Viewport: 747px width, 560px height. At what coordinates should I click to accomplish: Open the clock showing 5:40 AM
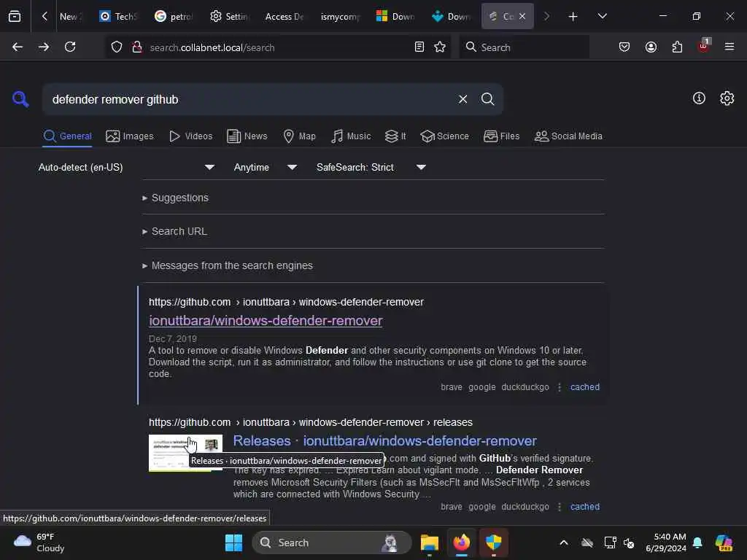[x=665, y=542]
